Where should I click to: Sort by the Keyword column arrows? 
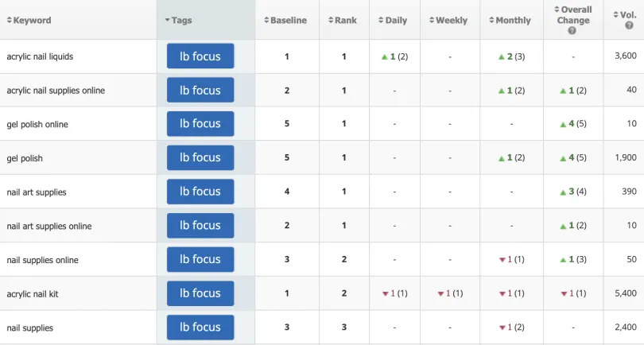9,20
